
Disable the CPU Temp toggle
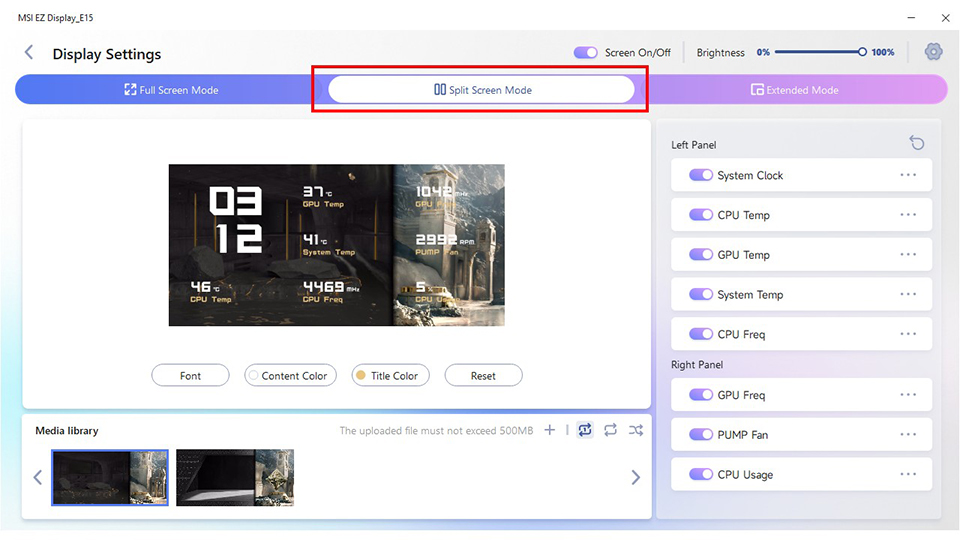701,215
